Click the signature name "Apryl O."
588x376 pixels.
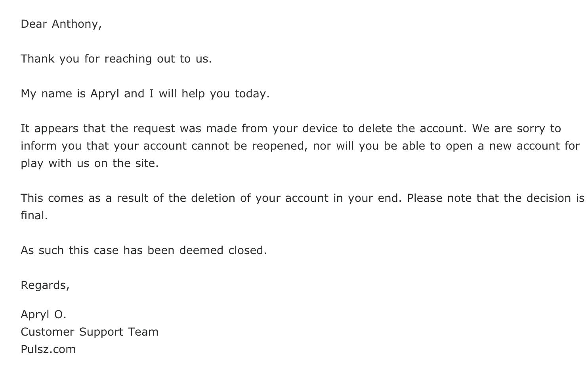[43, 315]
